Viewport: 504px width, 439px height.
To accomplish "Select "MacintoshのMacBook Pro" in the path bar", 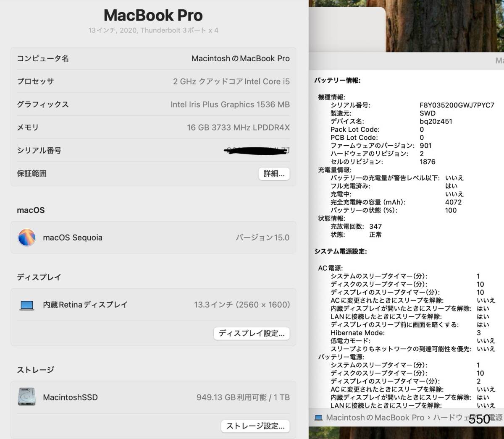I will point(375,418).
